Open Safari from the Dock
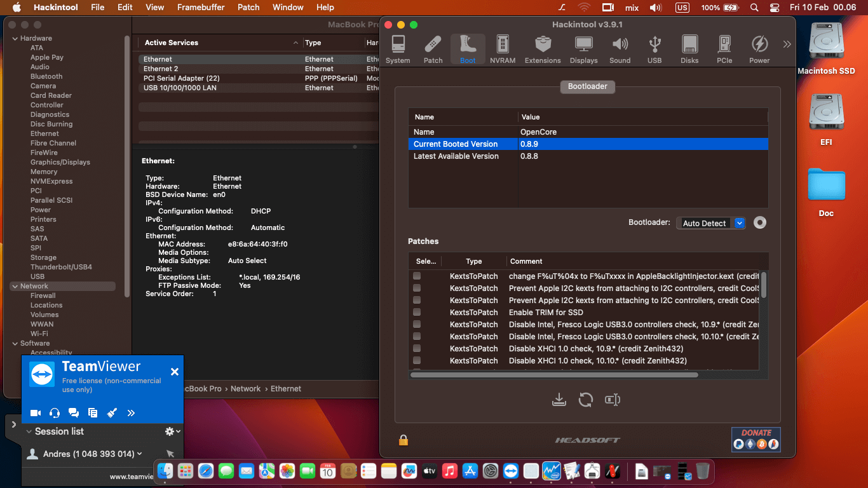 click(x=206, y=471)
